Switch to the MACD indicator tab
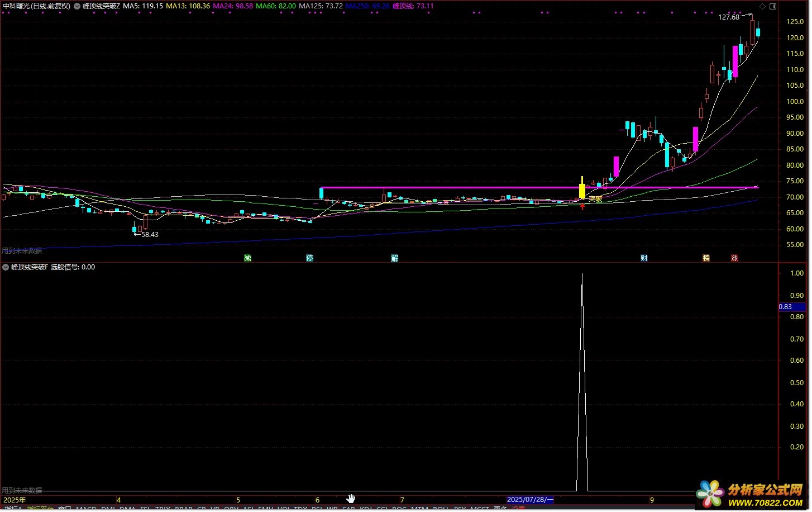The image size is (812, 512). pyautogui.click(x=86, y=509)
